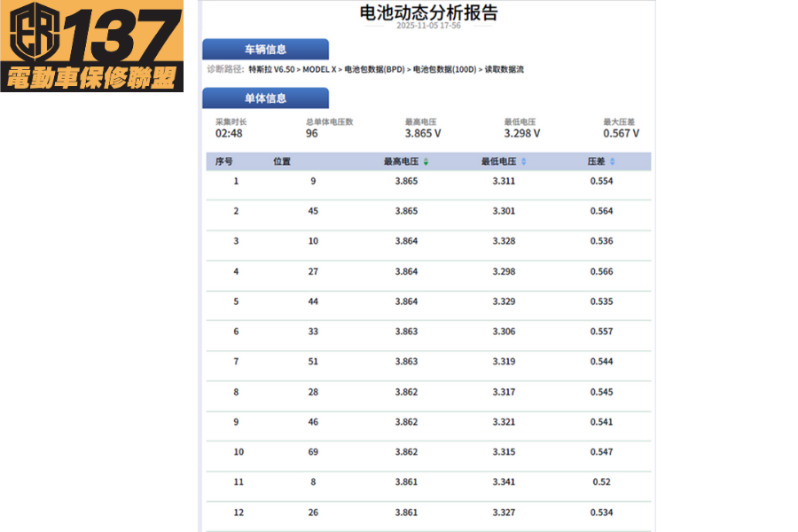Click the 137 電動車保修聯盟 logo

point(92,46)
